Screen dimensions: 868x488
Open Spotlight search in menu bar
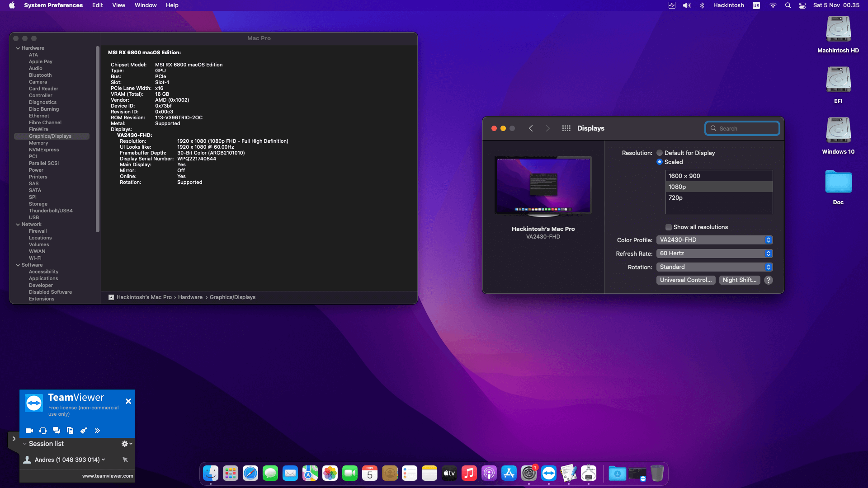[788, 5]
